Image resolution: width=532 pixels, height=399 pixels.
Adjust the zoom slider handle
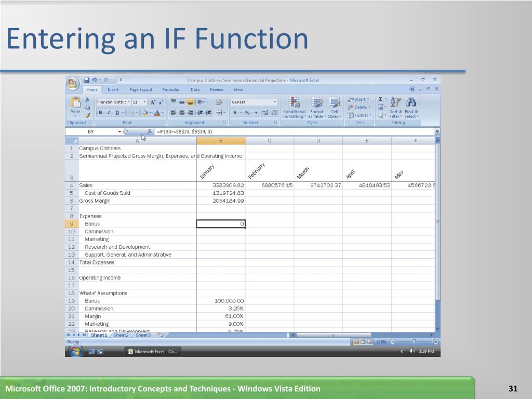414,342
